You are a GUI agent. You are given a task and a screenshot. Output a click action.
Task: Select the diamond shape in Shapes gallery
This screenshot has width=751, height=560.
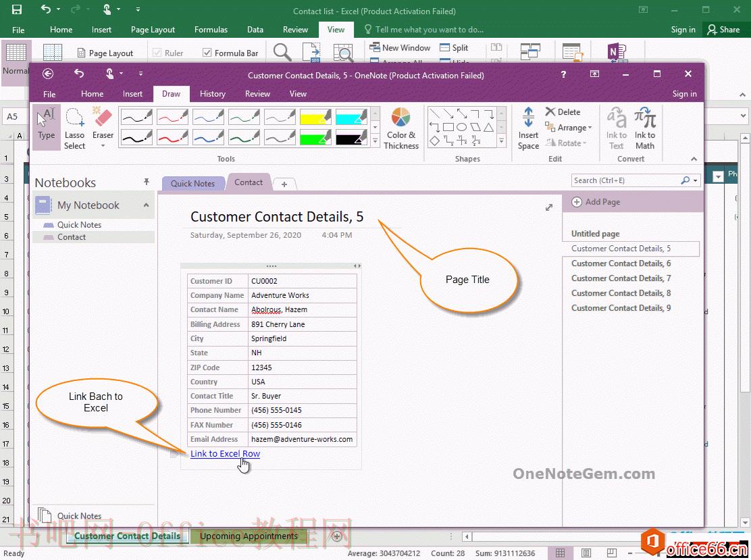point(434,141)
